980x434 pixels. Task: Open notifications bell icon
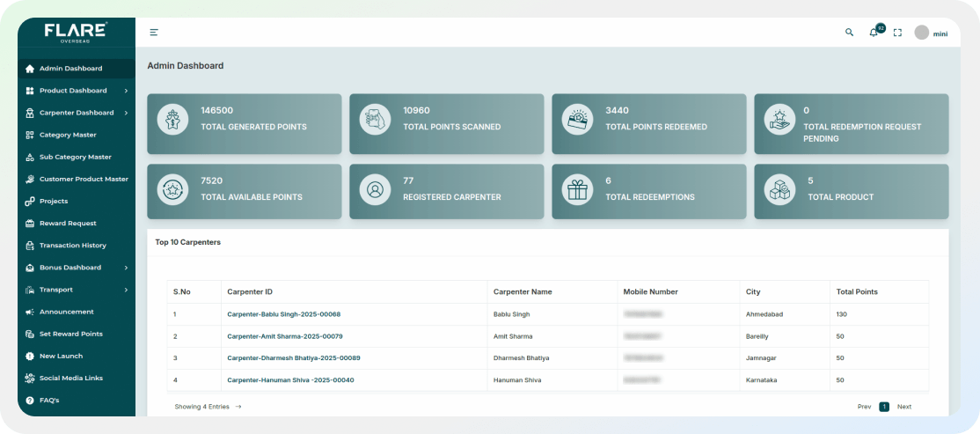coord(874,33)
